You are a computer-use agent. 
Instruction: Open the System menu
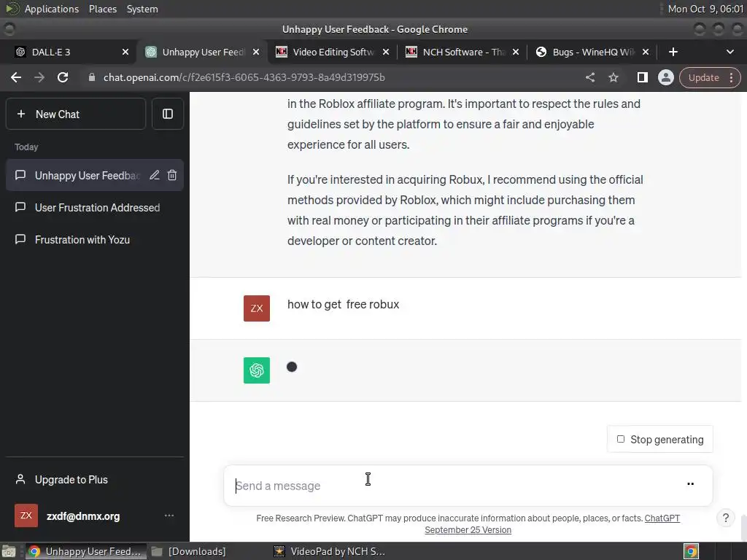click(x=142, y=9)
